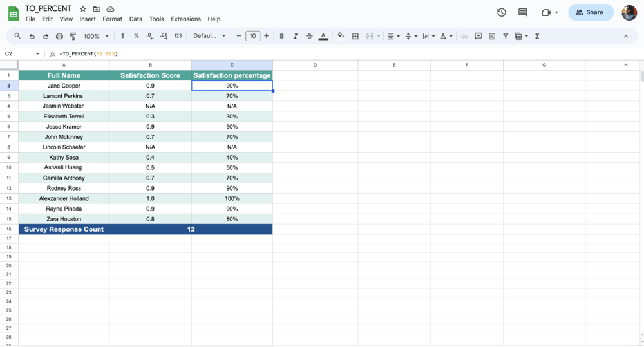Toggle italic formatting
The image size is (644, 347).
tap(296, 37)
